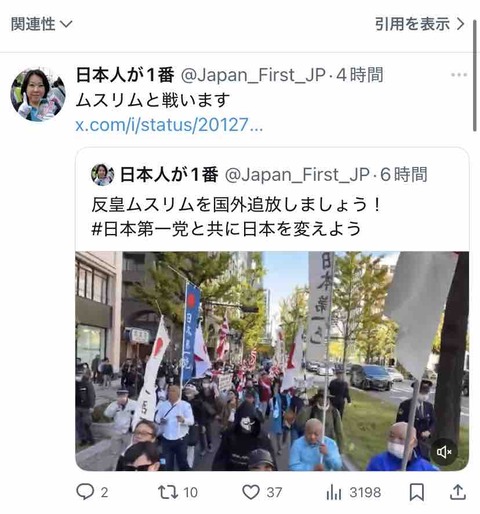This screenshot has height=514, width=480.
Task: Click the repost arrows icon
Action: 168,492
